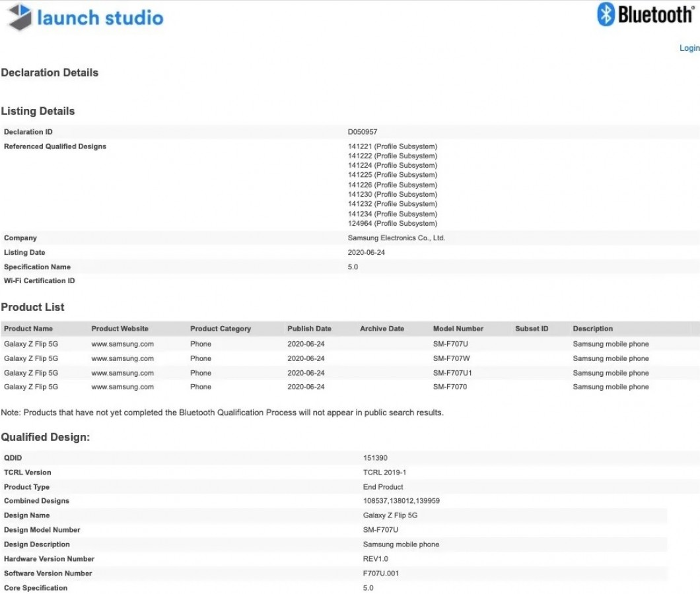Select Product Type value End Product

pos(382,487)
